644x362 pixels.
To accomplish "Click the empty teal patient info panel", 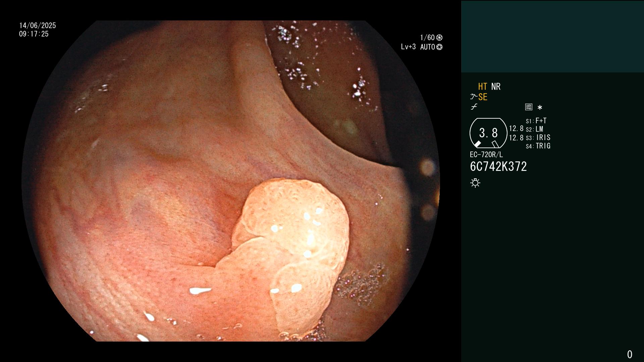I will pyautogui.click(x=552, y=37).
